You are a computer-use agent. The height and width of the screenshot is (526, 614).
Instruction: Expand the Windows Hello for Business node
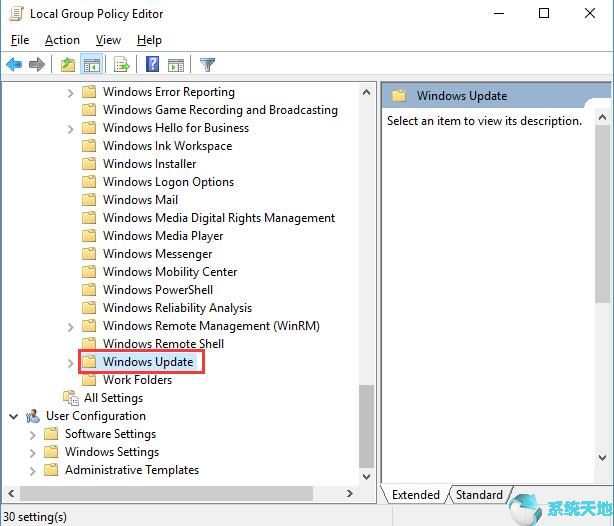tap(70, 129)
